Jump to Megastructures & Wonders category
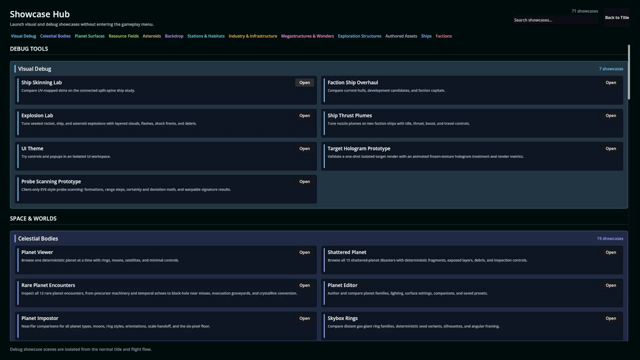The width and height of the screenshot is (640, 360). point(307,36)
